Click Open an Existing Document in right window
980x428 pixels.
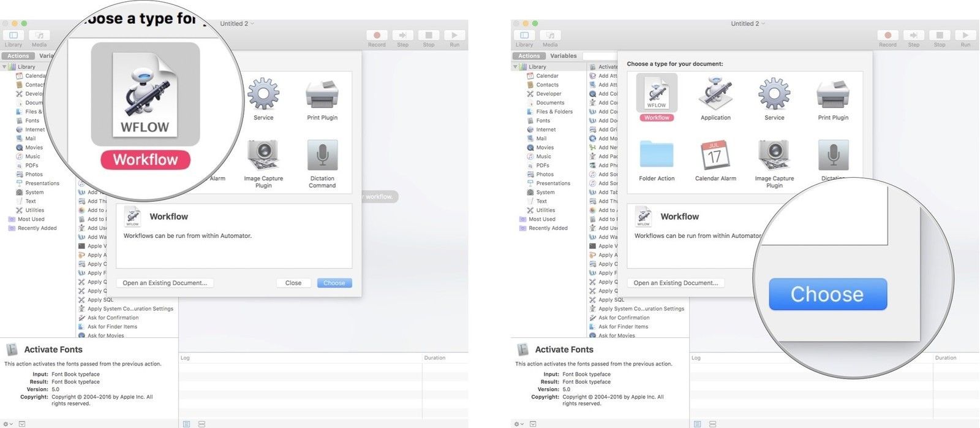676,283
